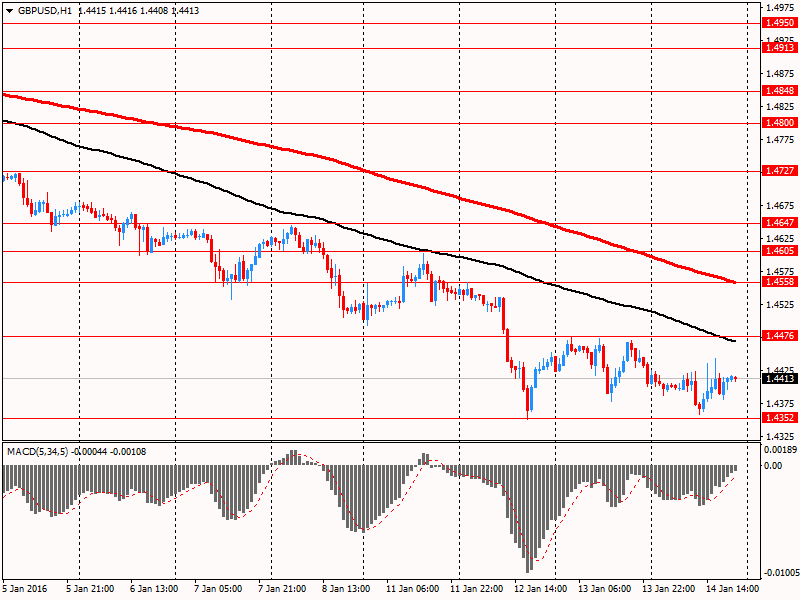800x600 pixels.
Task: Click the 11 Jan 22:00 time label
Action: tap(477, 589)
